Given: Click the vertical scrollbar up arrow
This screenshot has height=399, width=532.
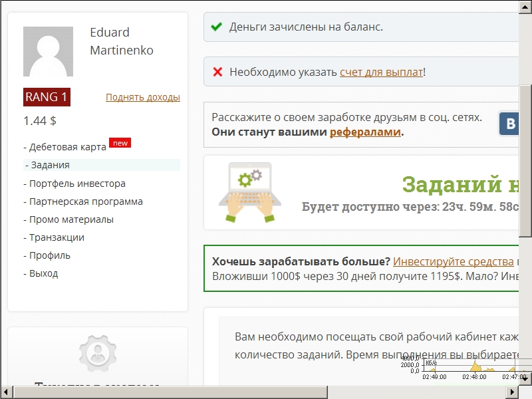Looking at the screenshot, I should point(525,7).
